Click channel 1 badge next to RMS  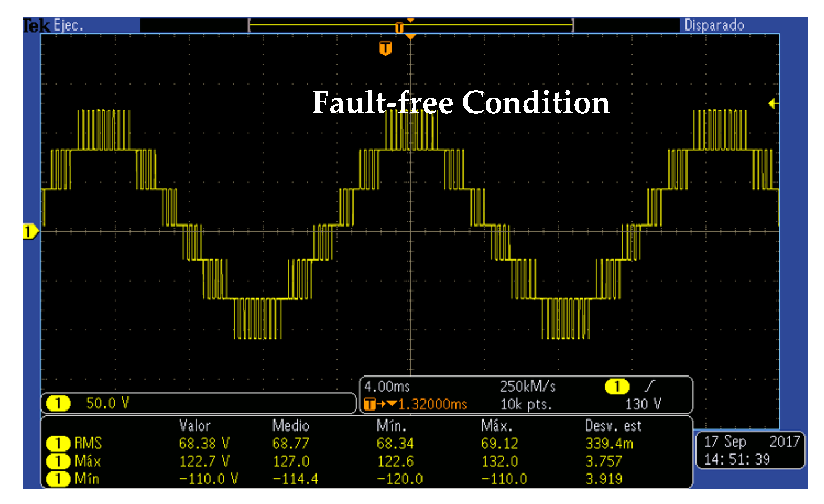click(58, 444)
